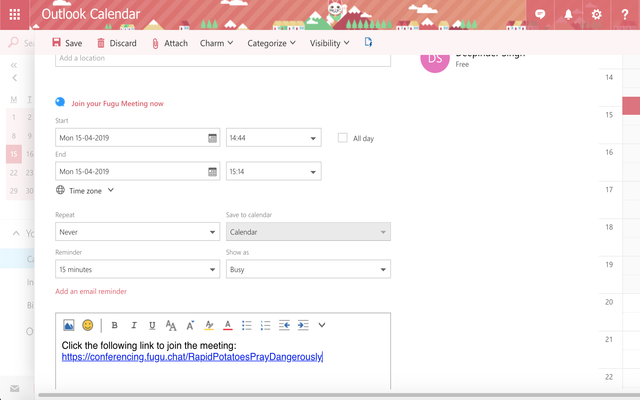
Task: Open the app launcher grid
Action: tap(16, 14)
